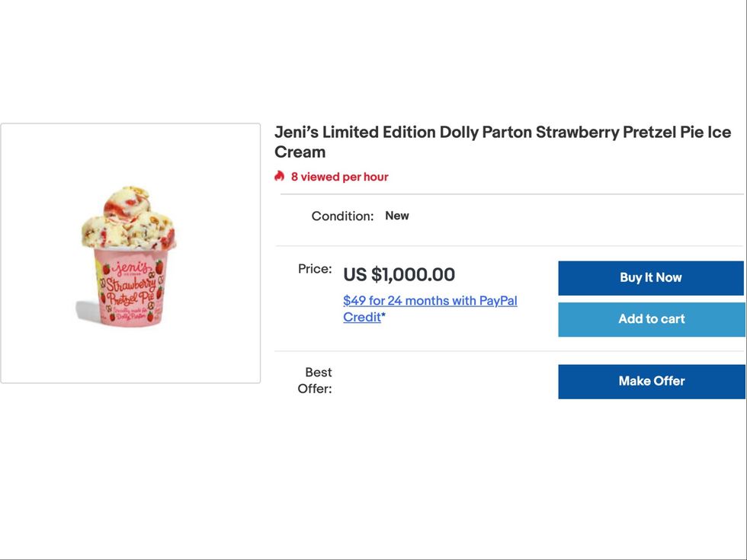747x560 pixels.
Task: Click the Make Offer button
Action: click(x=651, y=381)
